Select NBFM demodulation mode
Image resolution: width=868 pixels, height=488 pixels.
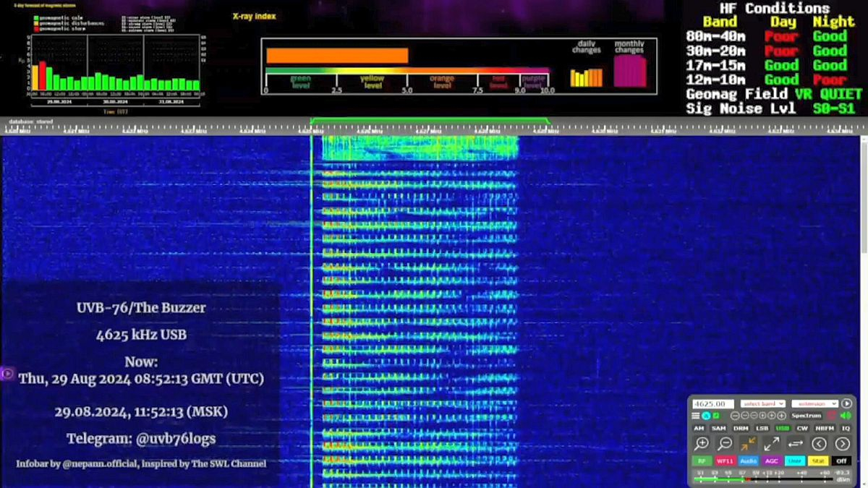[825, 428]
